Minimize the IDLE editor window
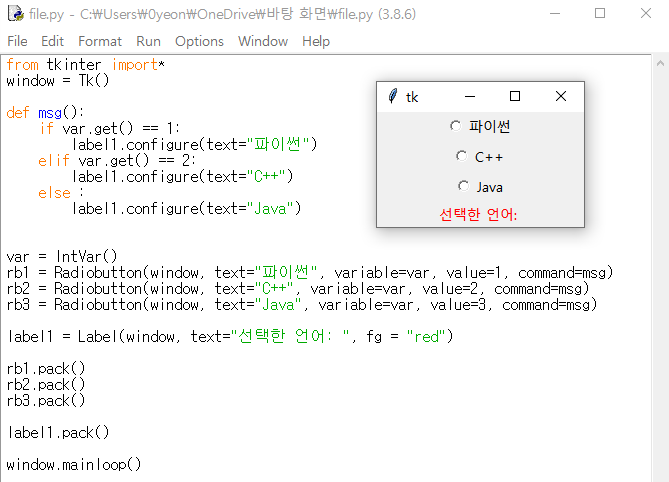 click(555, 14)
